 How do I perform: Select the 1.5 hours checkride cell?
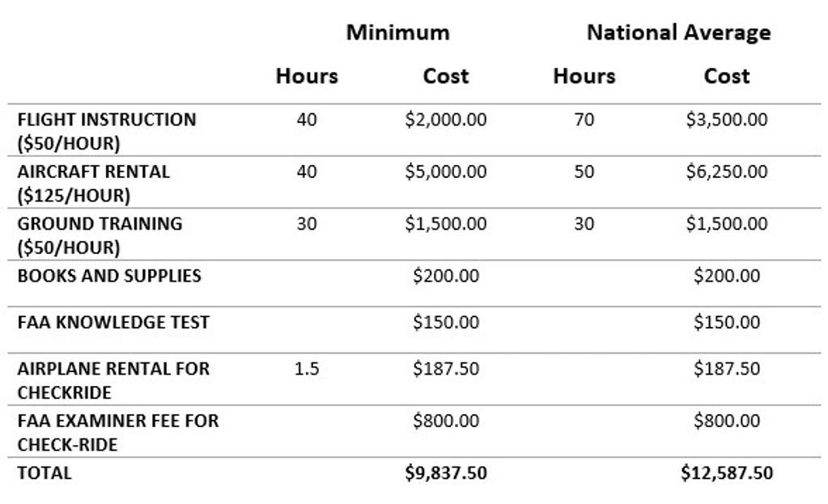307,369
